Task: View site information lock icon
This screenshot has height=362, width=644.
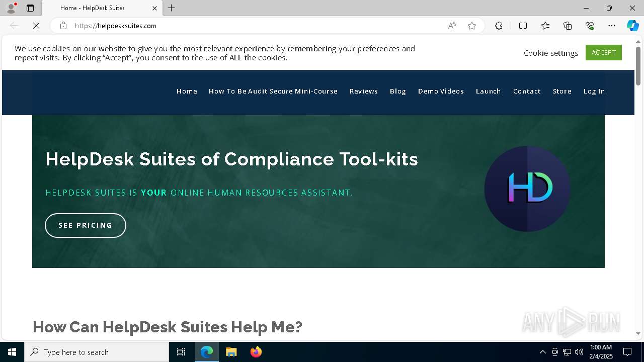Action: (63, 26)
